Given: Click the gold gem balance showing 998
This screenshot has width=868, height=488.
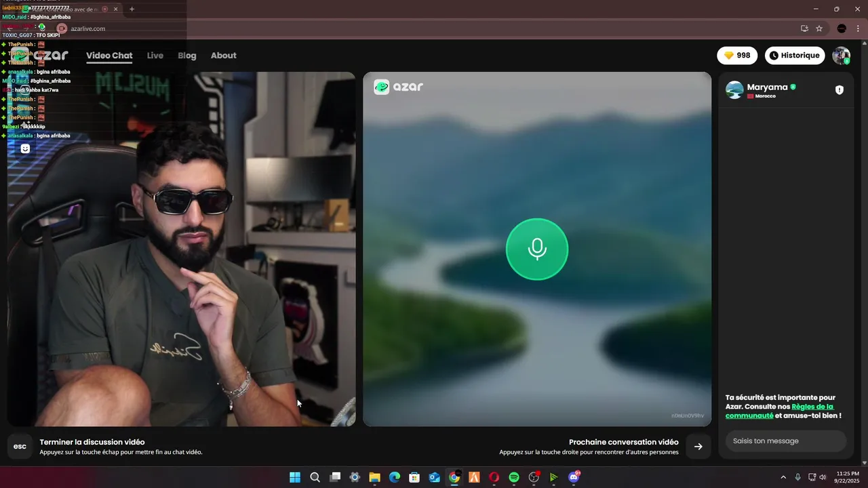Looking at the screenshot, I should tap(737, 56).
